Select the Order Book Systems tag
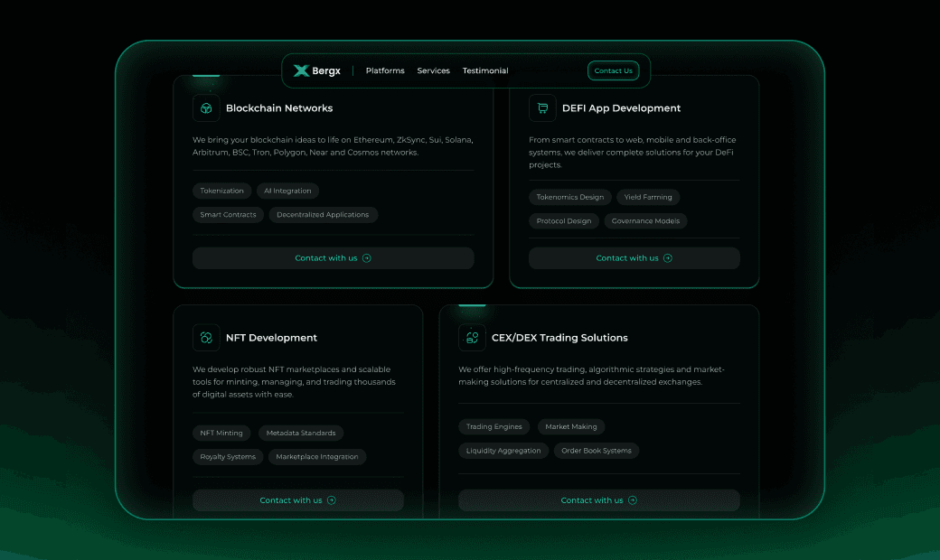The width and height of the screenshot is (940, 560). [x=597, y=451]
